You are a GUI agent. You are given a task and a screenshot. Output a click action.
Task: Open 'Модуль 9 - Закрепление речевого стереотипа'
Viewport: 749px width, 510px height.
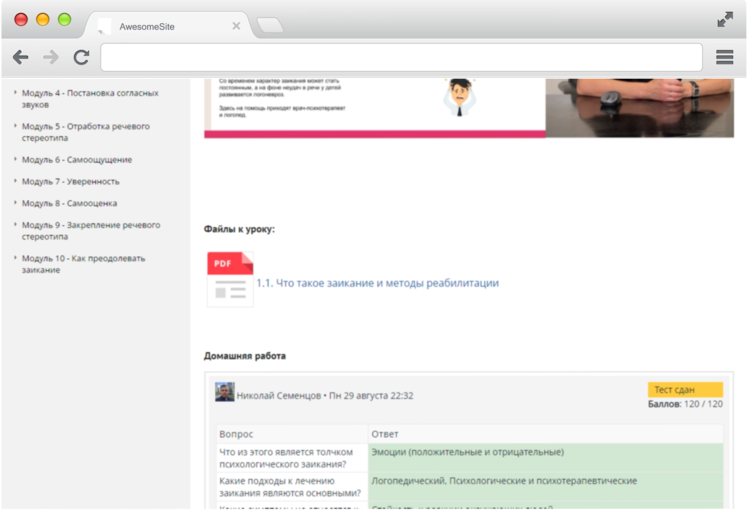91,231
